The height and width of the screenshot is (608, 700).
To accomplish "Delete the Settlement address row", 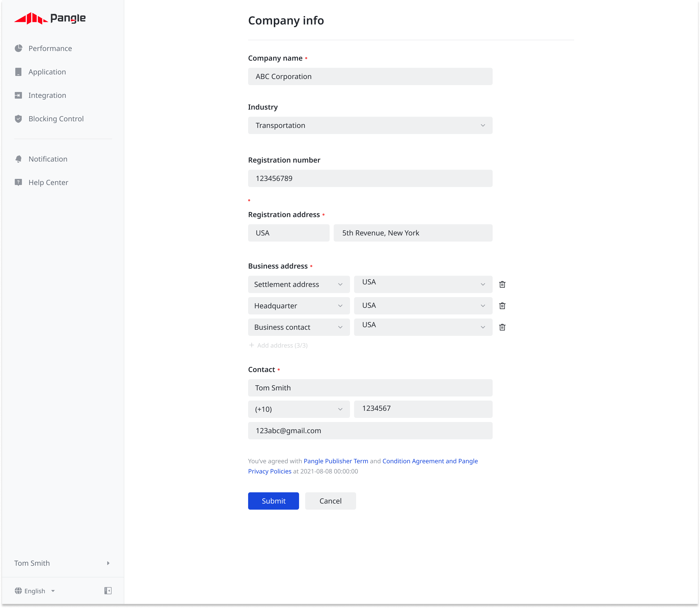I will point(502,284).
